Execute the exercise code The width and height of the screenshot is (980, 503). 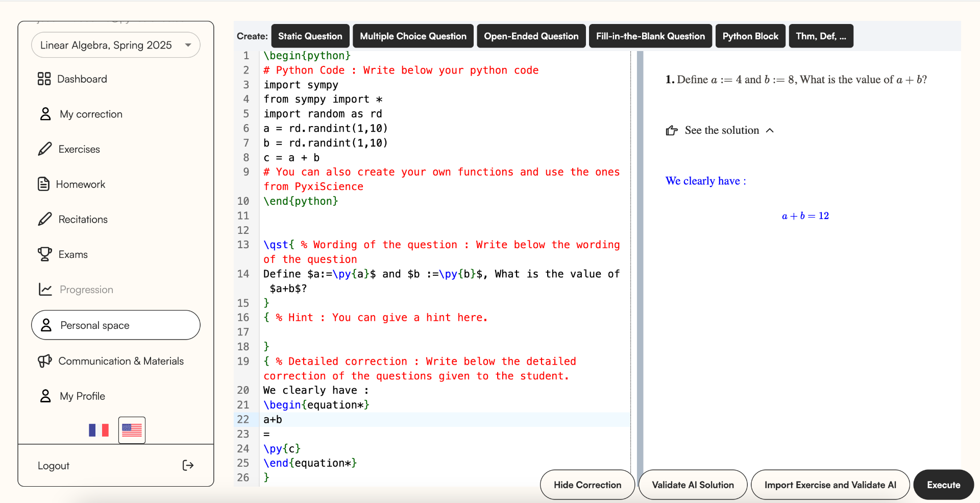(943, 485)
